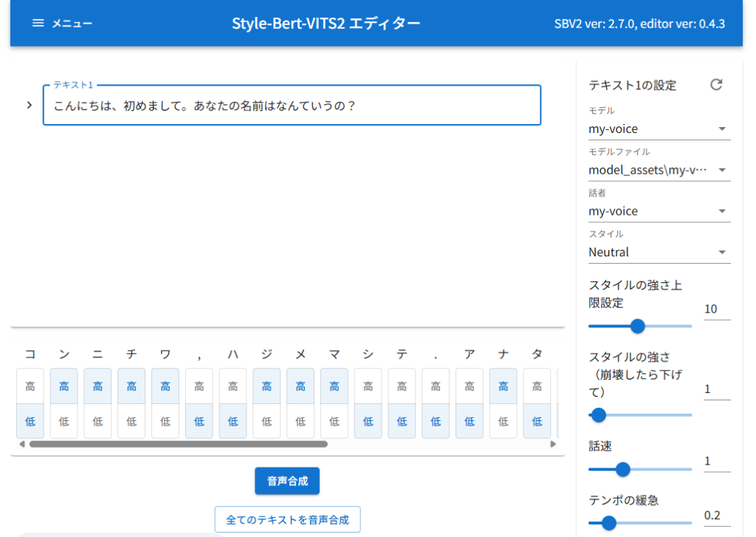This screenshot has height=537, width=756.
Task: Set period mora accent to 高
Action: pos(436,386)
